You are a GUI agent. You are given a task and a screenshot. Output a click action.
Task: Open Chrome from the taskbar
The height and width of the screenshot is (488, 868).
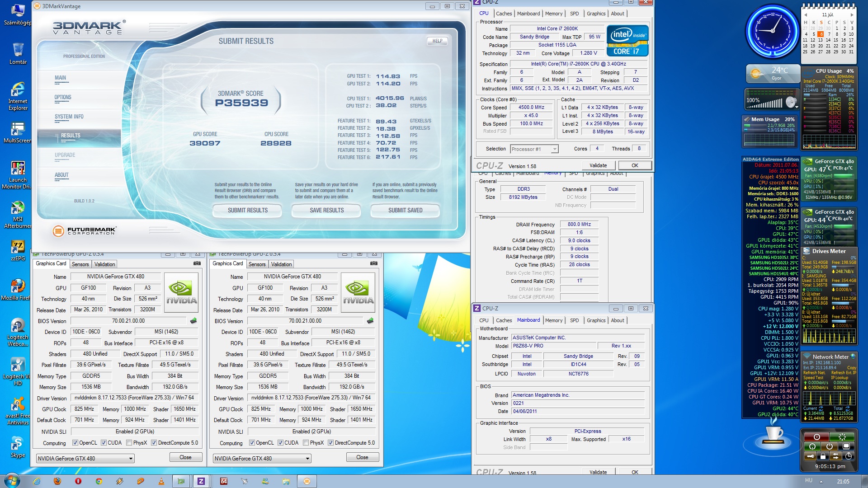(x=99, y=481)
